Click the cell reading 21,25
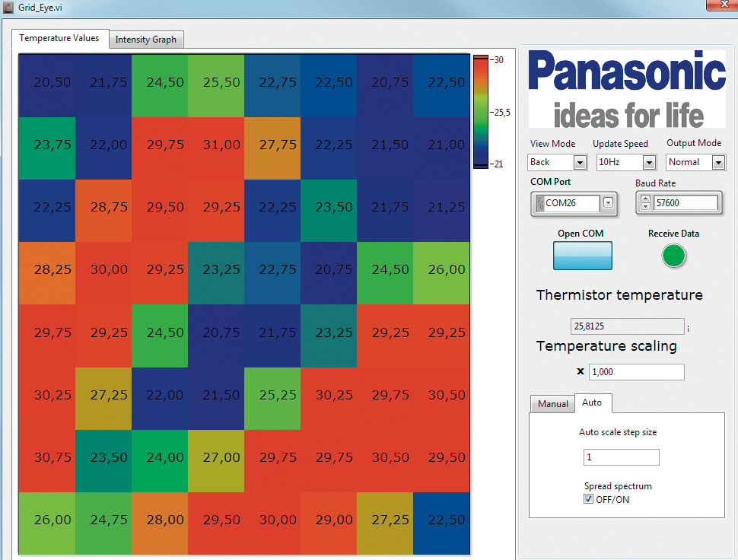Image resolution: width=738 pixels, height=560 pixels. tap(441, 211)
